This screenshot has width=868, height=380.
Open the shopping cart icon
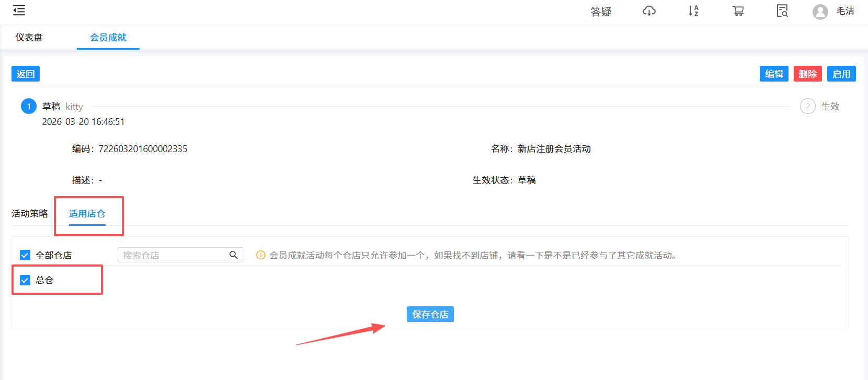(738, 11)
